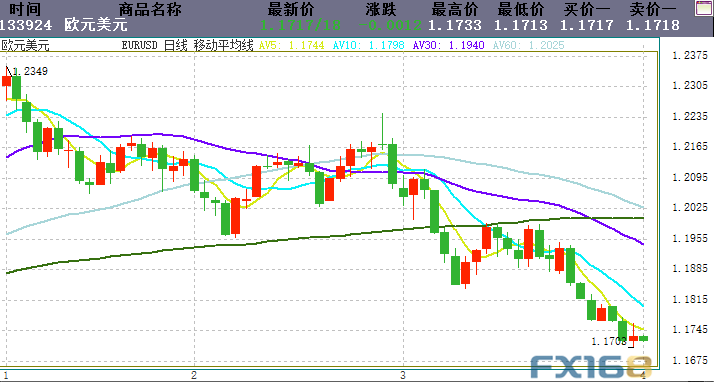Open the 移动平均线 indicator selector
Viewport: 714px width, 382px height.
[x=223, y=45]
